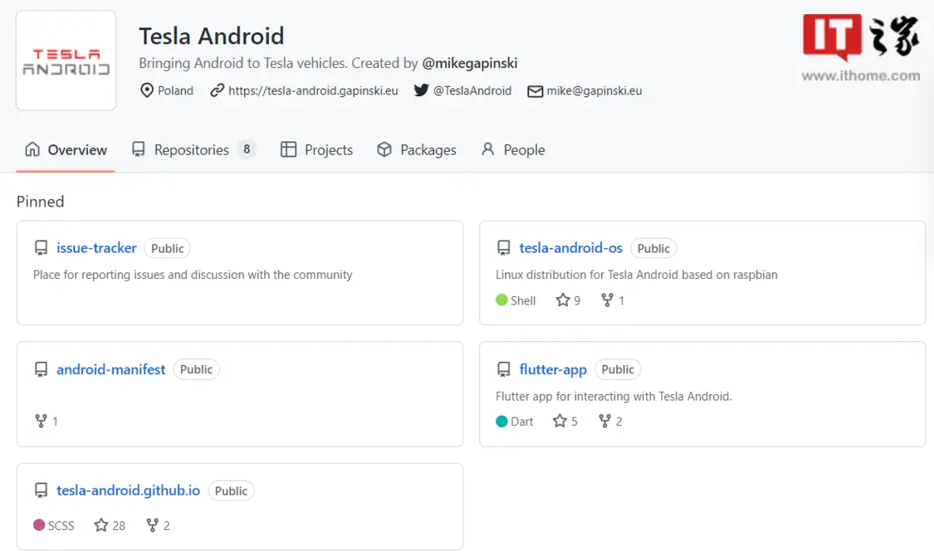This screenshot has width=934, height=560.
Task: Click the Tesla Android organization avatar
Action: tap(66, 61)
